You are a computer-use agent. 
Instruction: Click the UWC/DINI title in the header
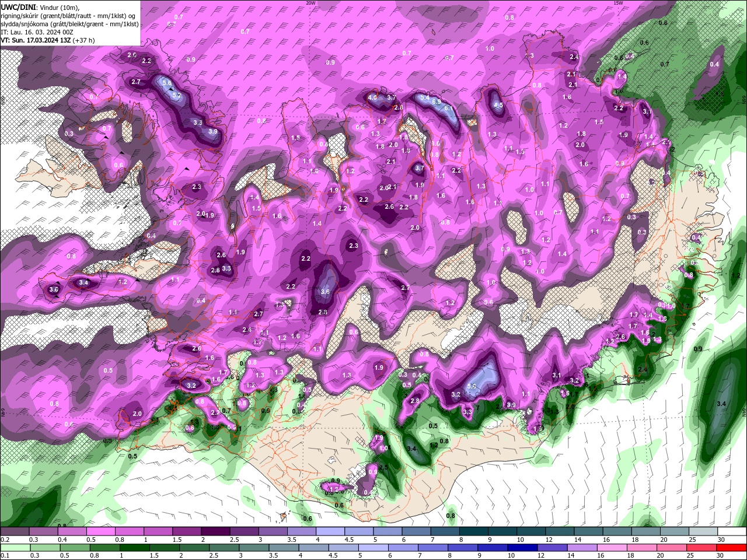coord(18,6)
